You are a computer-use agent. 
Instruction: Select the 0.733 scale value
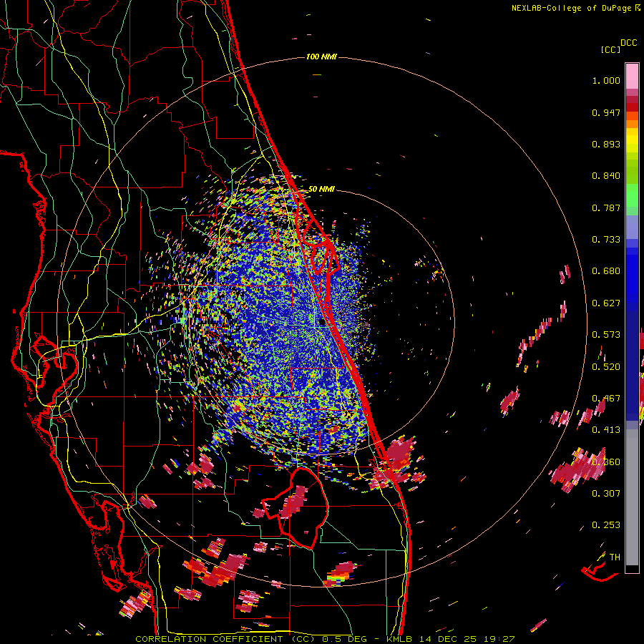606,240
